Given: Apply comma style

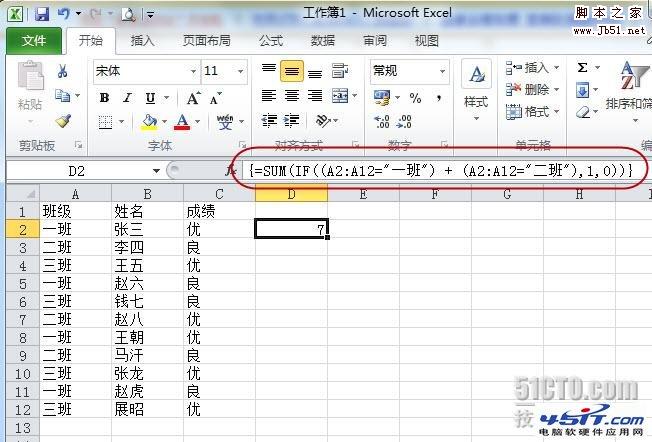Looking at the screenshot, I should tap(439, 98).
